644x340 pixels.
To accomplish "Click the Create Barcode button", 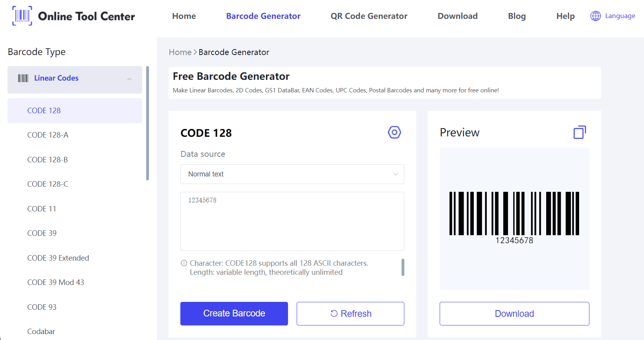I will [x=234, y=314].
